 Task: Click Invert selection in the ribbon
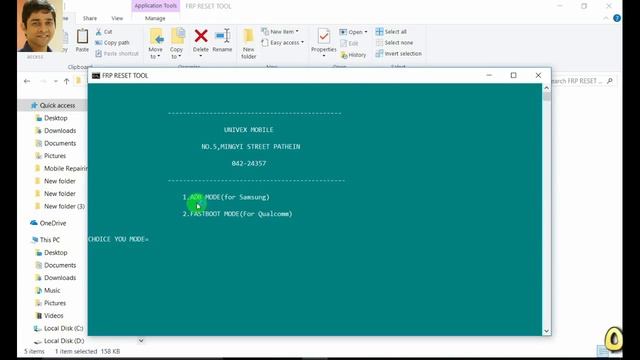click(x=398, y=53)
